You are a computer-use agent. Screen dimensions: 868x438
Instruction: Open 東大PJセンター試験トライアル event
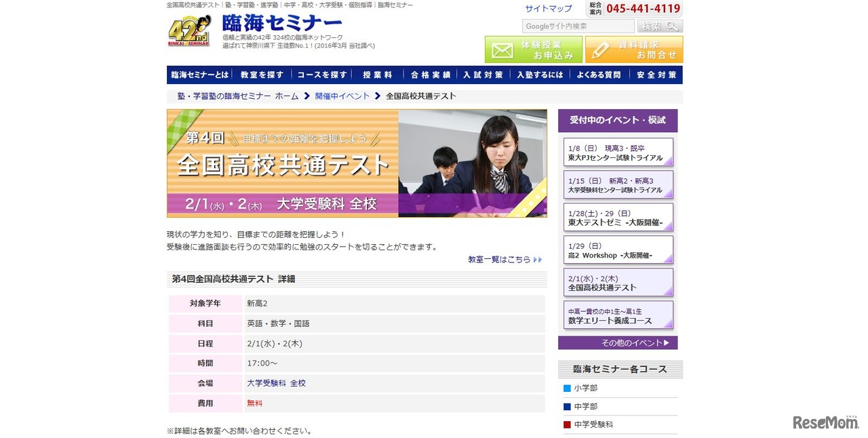click(618, 153)
